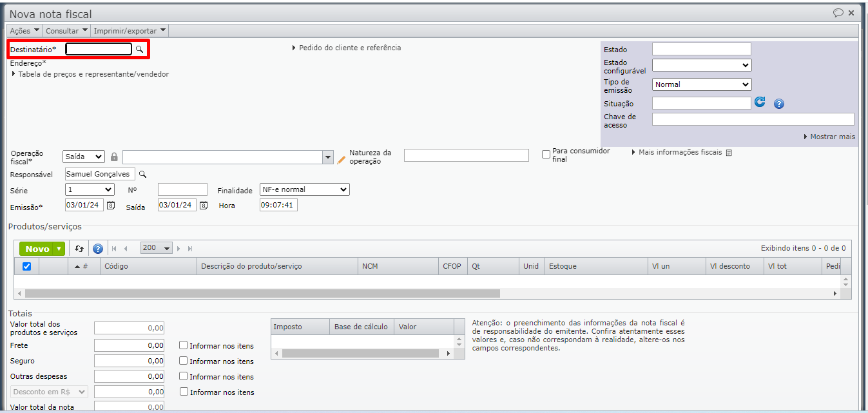
Task: Sort by NCM column header
Action: click(x=398, y=266)
